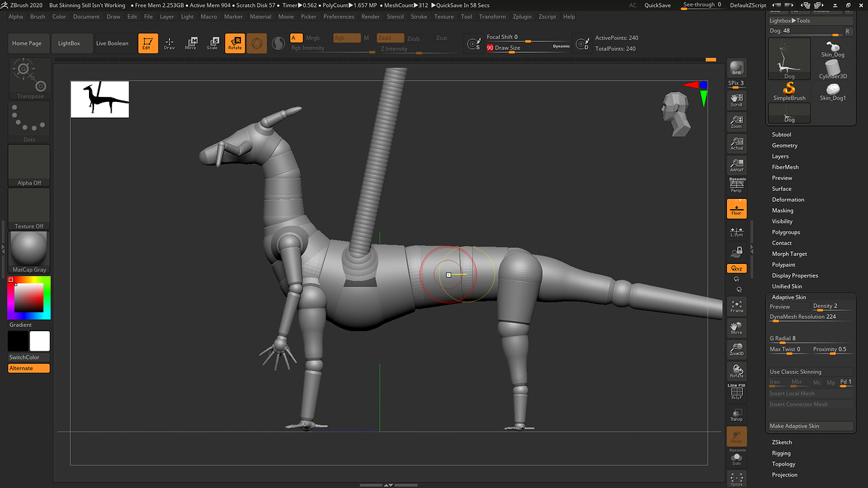Click the Zoom3D icon

736,349
